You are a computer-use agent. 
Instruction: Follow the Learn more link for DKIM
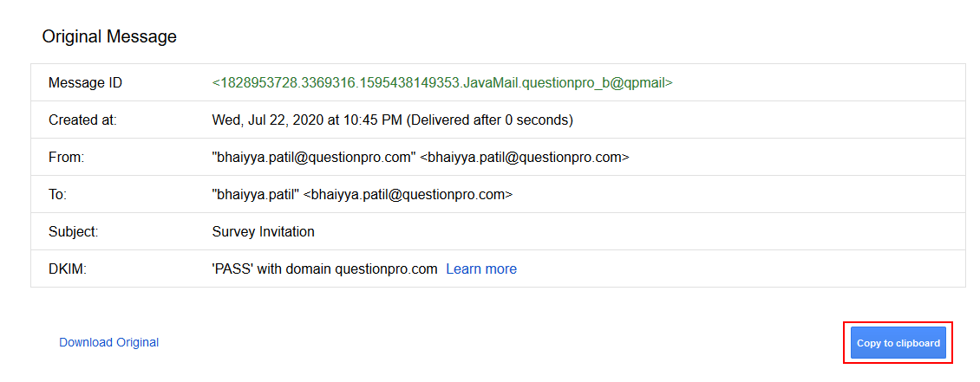click(x=481, y=269)
